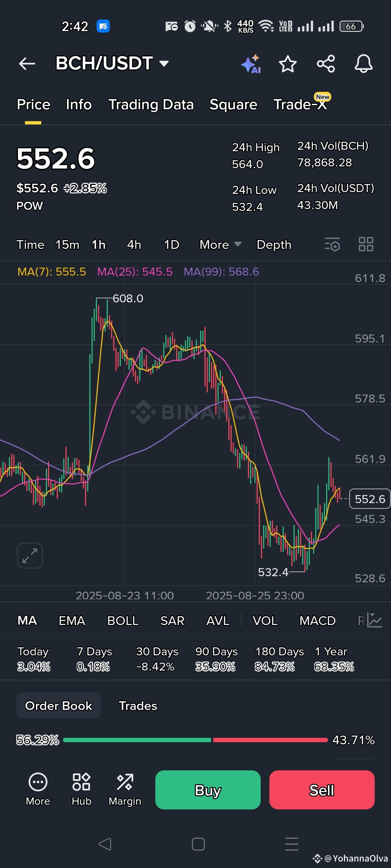Tap the Today 3.04% performance cell
The height and width of the screenshot is (868, 391).
[34, 659]
